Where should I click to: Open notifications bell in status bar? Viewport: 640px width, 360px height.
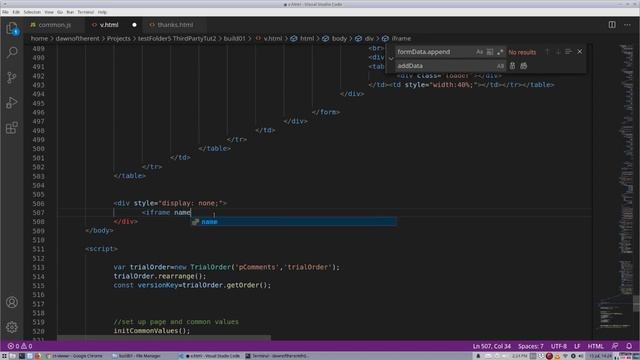click(629, 346)
